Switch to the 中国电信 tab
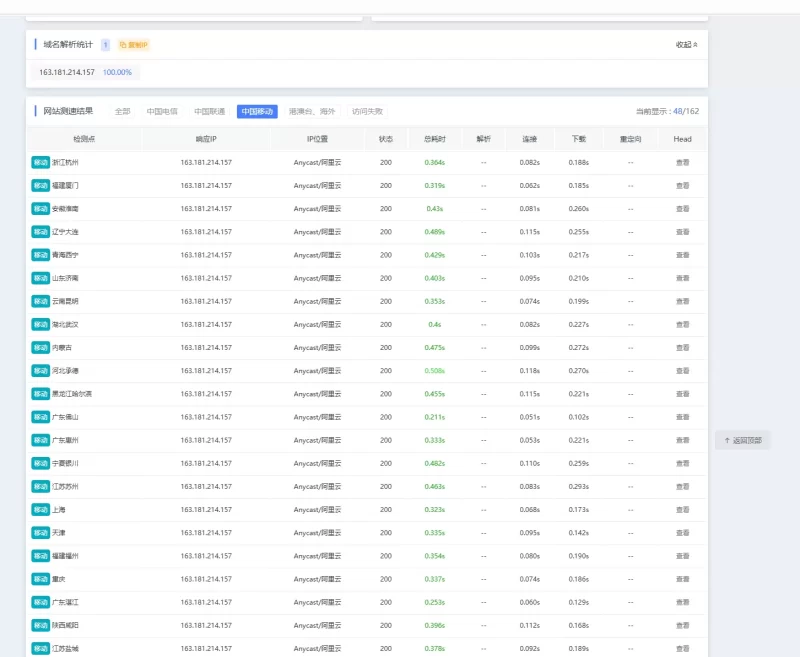 point(162,111)
